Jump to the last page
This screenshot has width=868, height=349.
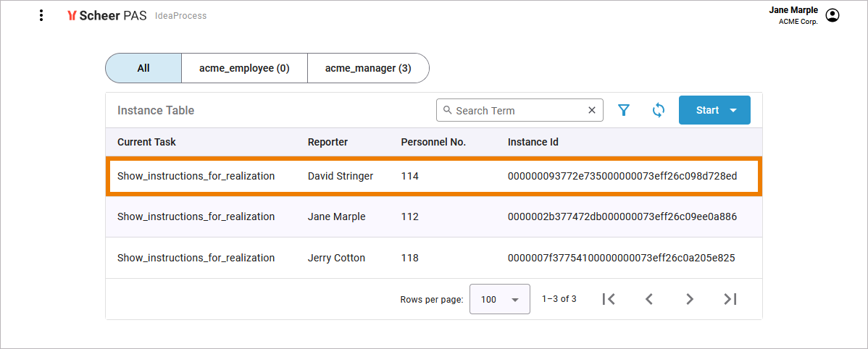pos(730,299)
